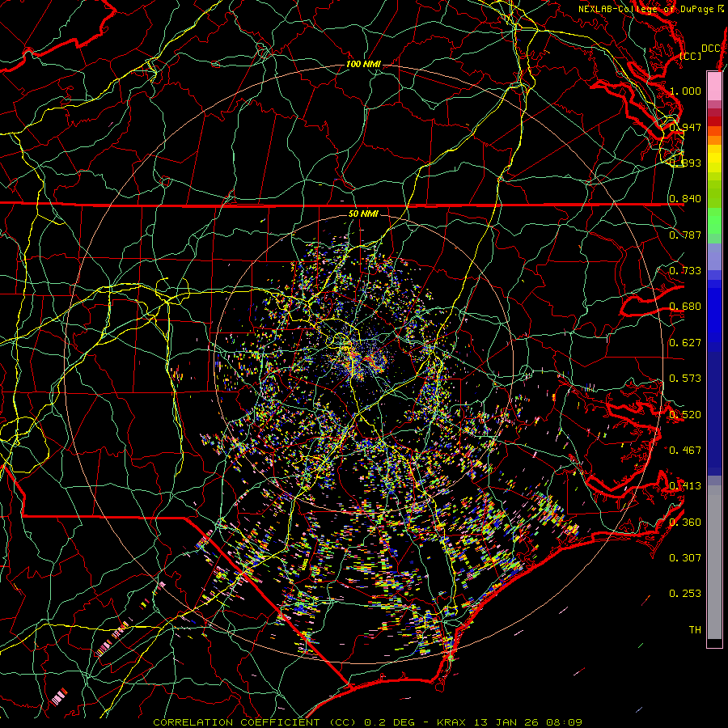Click the Correlation Coefficient KRAX caption text
Image resolution: width=728 pixels, height=728 pixels.
[x=367, y=722]
